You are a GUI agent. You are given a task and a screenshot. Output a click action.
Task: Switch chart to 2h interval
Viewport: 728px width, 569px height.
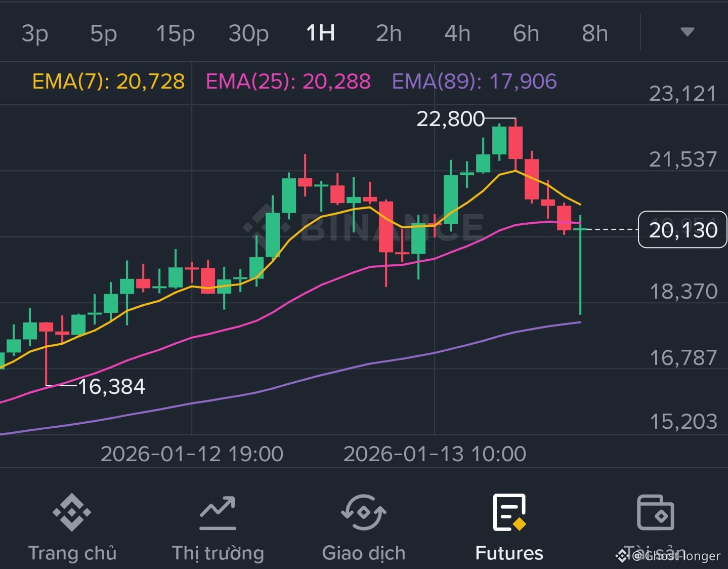click(389, 33)
